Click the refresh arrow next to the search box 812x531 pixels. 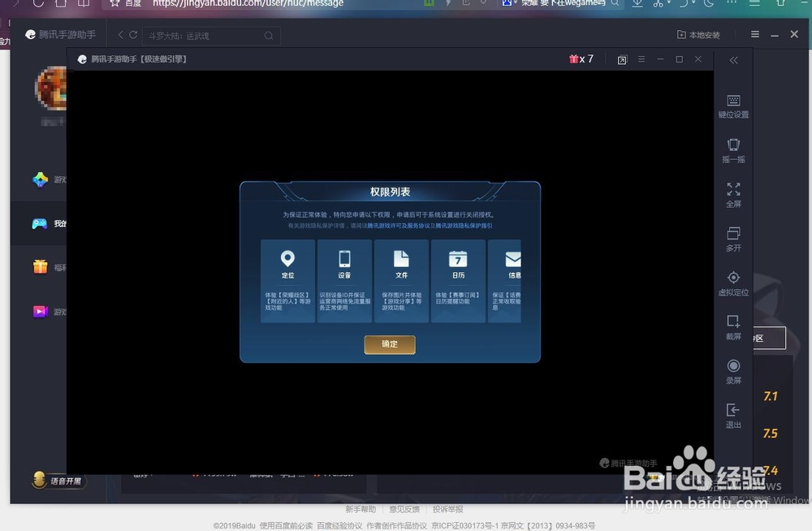[x=133, y=35]
